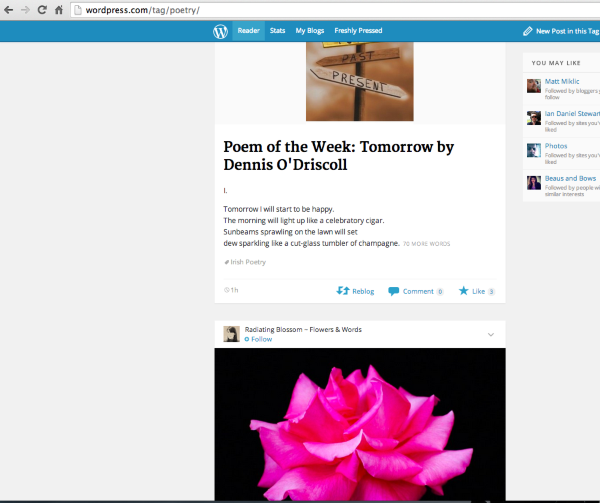This screenshot has width=600, height=503.
Task: Click 70 more words link
Action: (427, 244)
